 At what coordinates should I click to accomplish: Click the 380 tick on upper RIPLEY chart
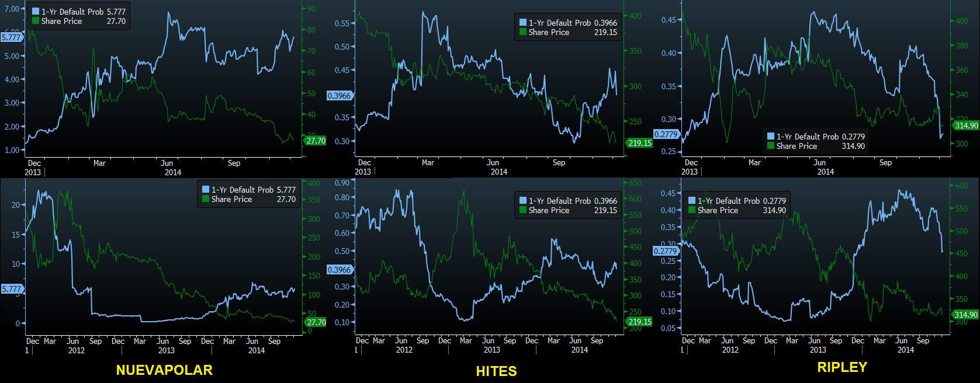click(x=961, y=46)
